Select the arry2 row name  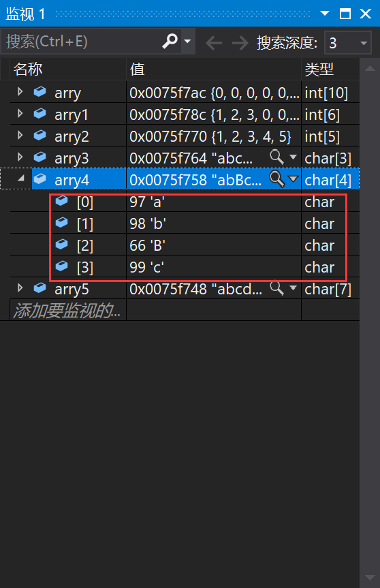tap(72, 136)
